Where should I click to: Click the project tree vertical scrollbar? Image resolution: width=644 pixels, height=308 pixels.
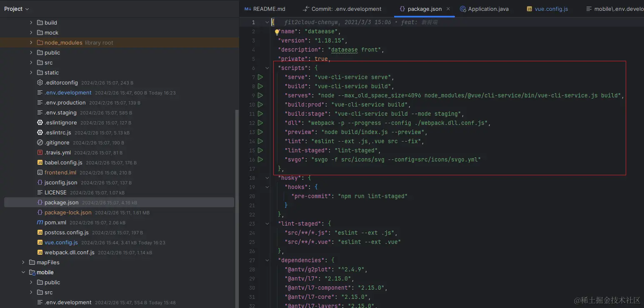(237, 208)
